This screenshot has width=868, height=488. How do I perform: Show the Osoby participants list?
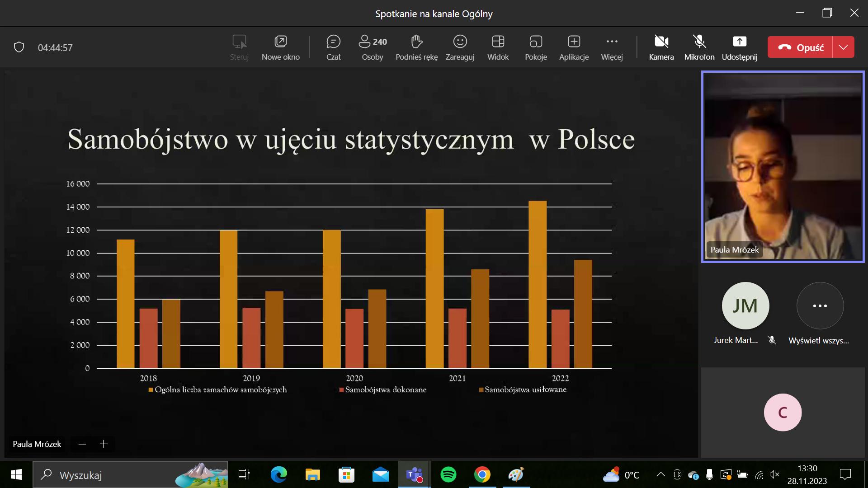[x=373, y=47]
